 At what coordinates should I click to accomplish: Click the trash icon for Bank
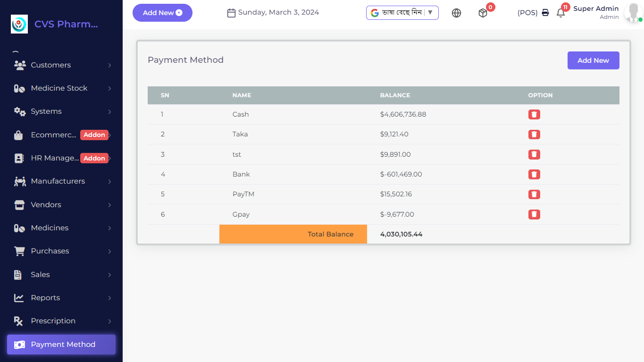(534, 174)
